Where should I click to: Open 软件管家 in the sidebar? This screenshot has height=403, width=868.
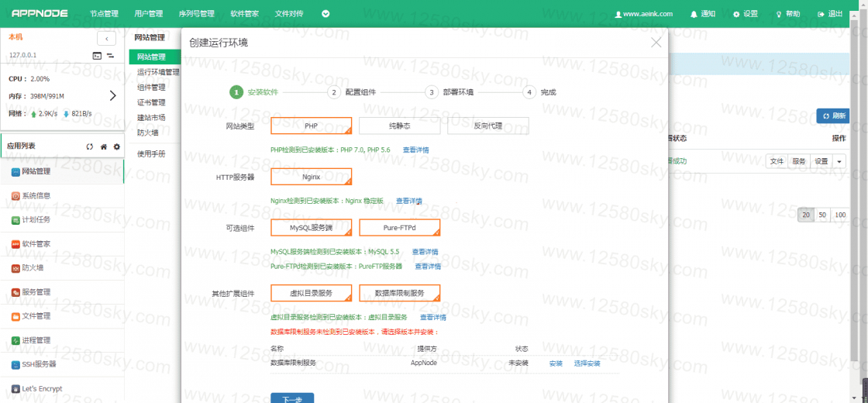pos(62,243)
